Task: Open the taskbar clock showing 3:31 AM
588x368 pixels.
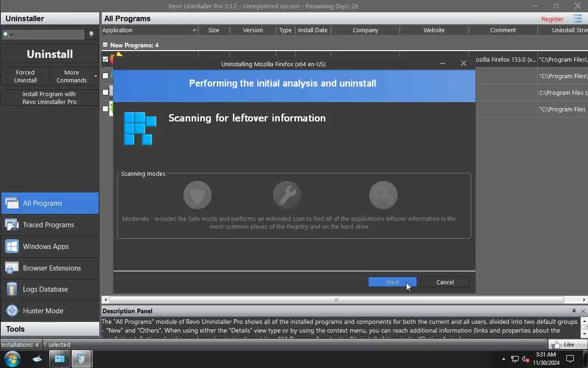Action: (546, 359)
